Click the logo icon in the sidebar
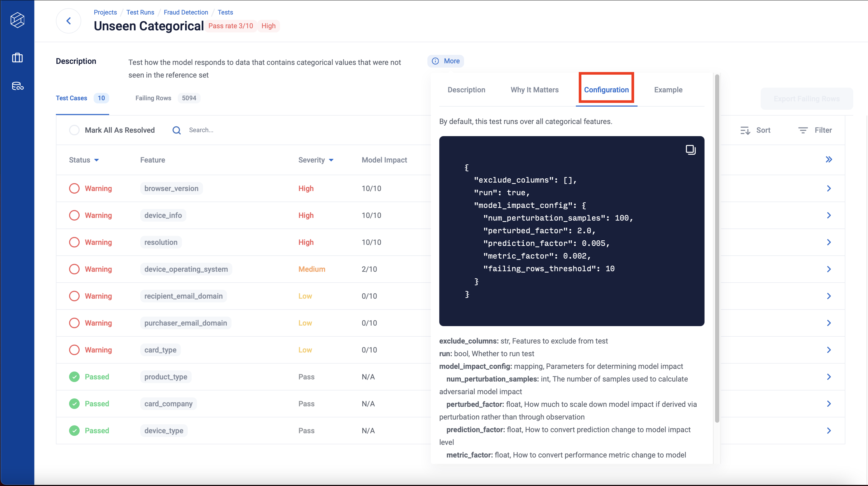868x486 pixels. coord(17,20)
